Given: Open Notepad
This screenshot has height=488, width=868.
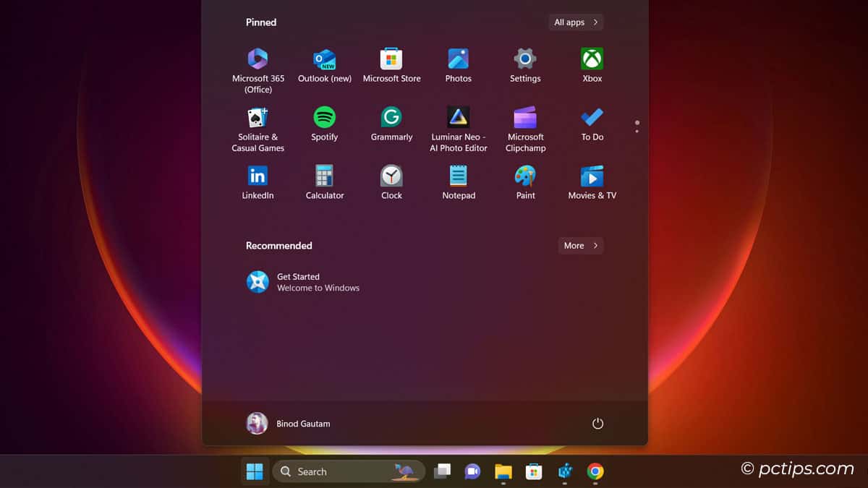Looking at the screenshot, I should (x=458, y=177).
